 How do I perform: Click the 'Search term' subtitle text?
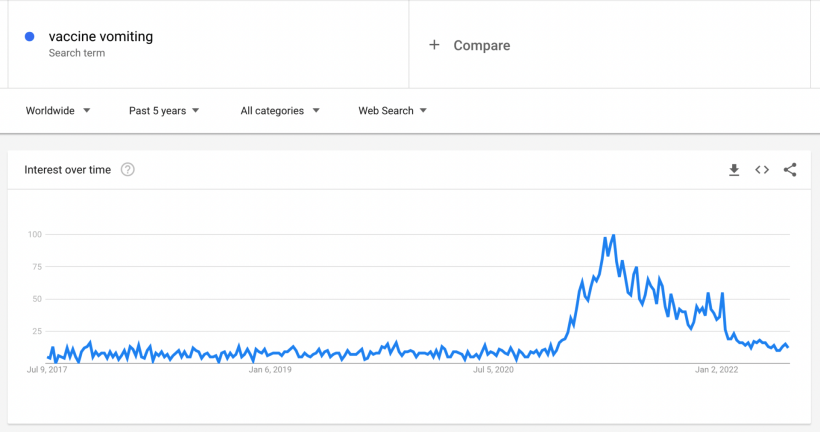pyautogui.click(x=76, y=53)
